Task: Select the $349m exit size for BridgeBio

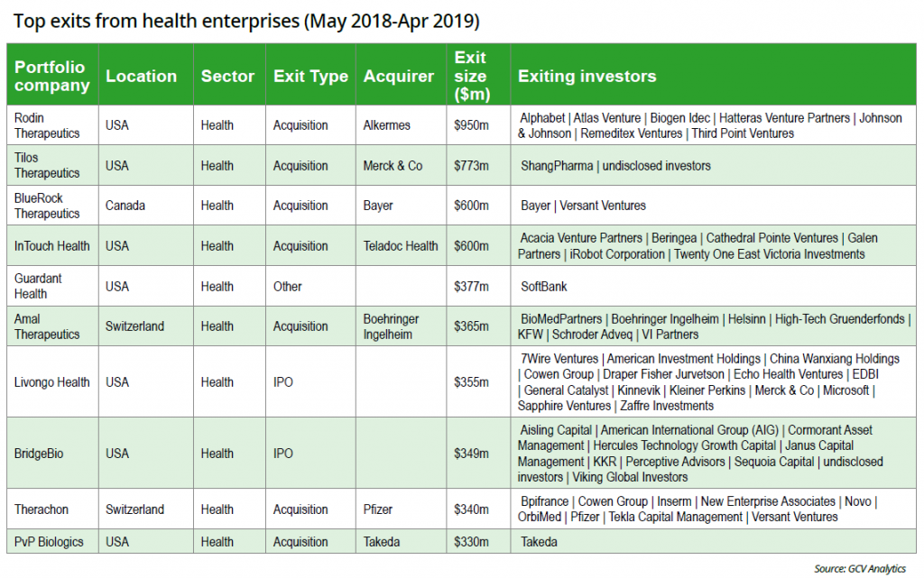Action: (x=470, y=454)
